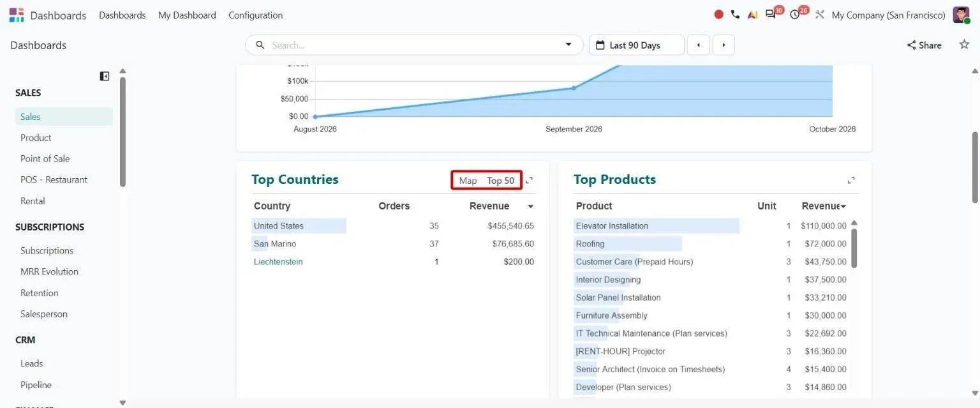Open the debug tools wrench icon
Viewport: 980px width, 408px height.
tap(820, 15)
